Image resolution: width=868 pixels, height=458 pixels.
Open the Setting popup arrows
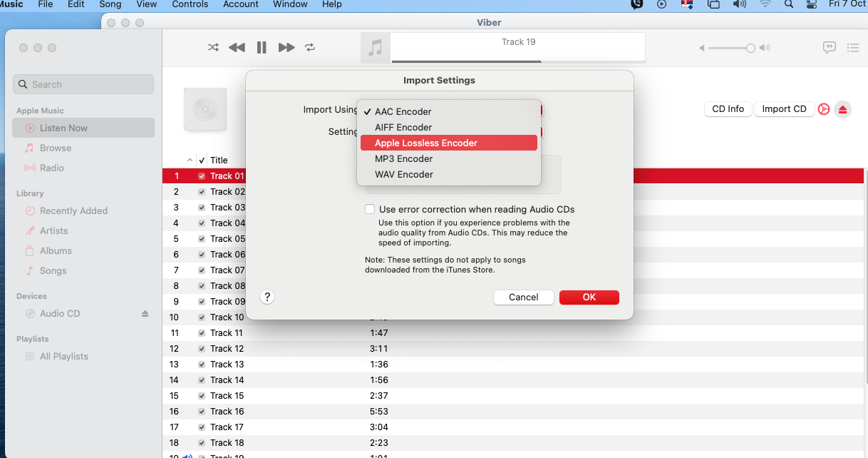pyautogui.click(x=541, y=131)
